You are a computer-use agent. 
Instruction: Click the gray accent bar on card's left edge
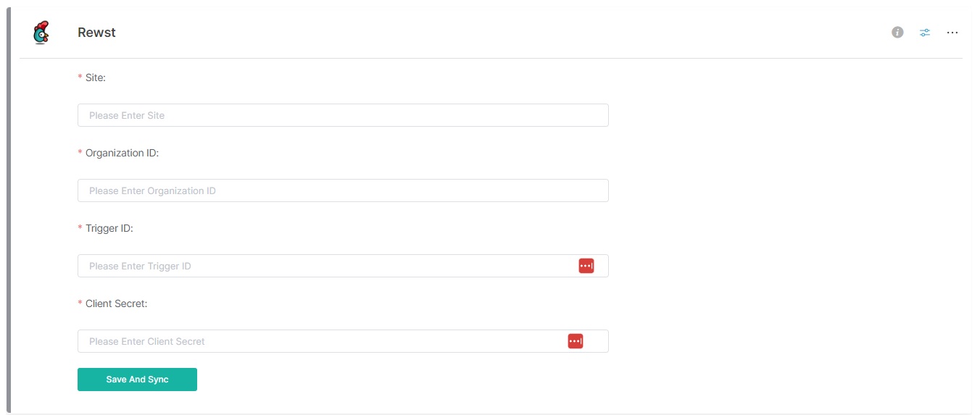9,210
